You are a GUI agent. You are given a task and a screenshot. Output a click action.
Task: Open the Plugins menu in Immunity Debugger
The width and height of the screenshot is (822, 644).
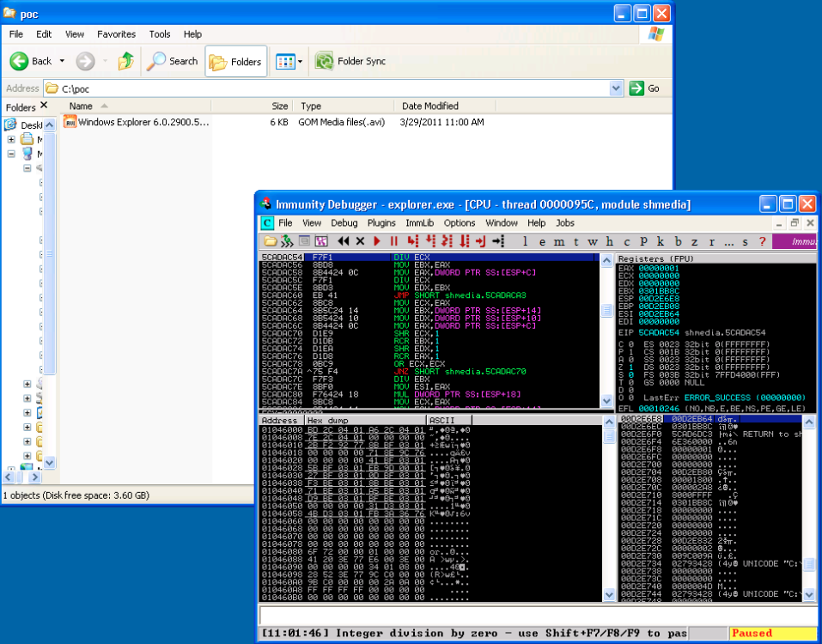coord(381,222)
